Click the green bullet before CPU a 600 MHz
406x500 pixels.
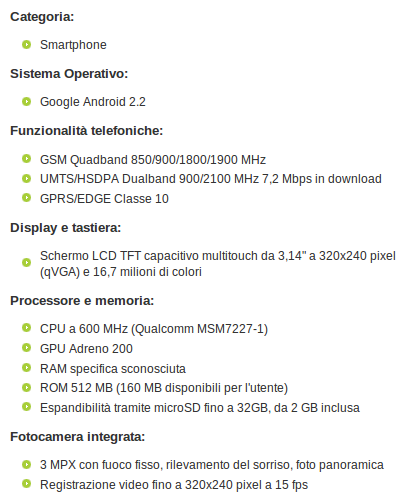tap(26, 328)
